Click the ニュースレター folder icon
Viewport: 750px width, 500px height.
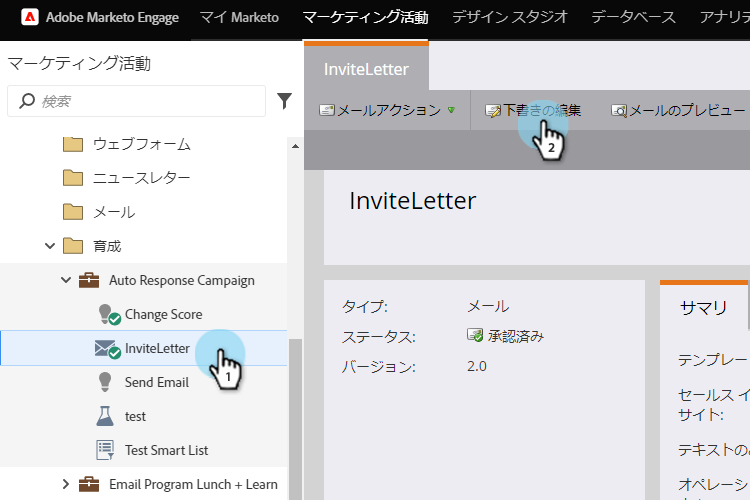click(x=73, y=178)
